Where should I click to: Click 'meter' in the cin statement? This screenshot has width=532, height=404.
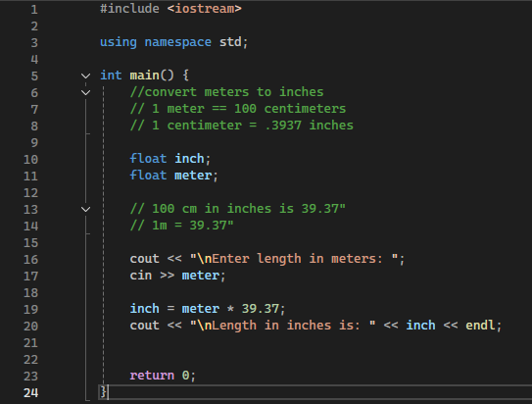pos(201,276)
